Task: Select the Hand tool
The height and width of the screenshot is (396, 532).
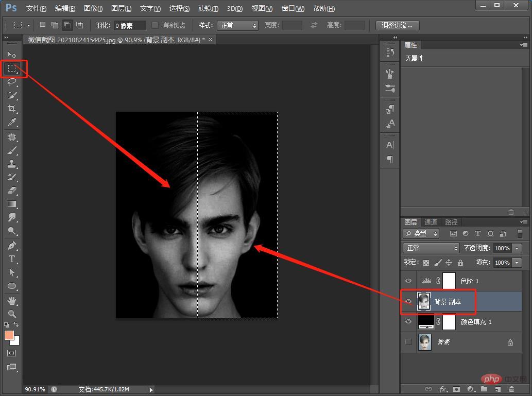Action: [x=12, y=301]
